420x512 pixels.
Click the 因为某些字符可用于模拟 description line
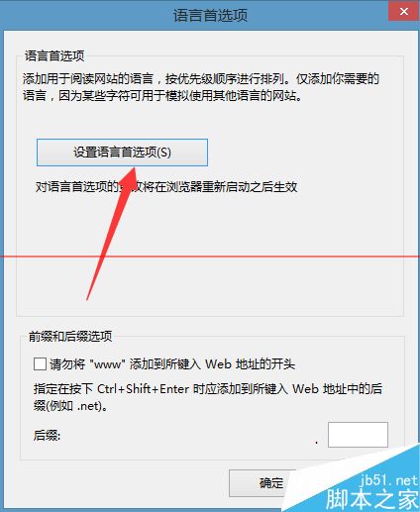162,96
